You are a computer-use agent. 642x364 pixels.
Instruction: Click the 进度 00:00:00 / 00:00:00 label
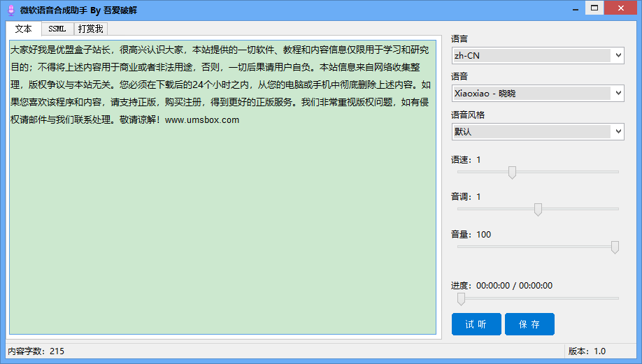501,286
